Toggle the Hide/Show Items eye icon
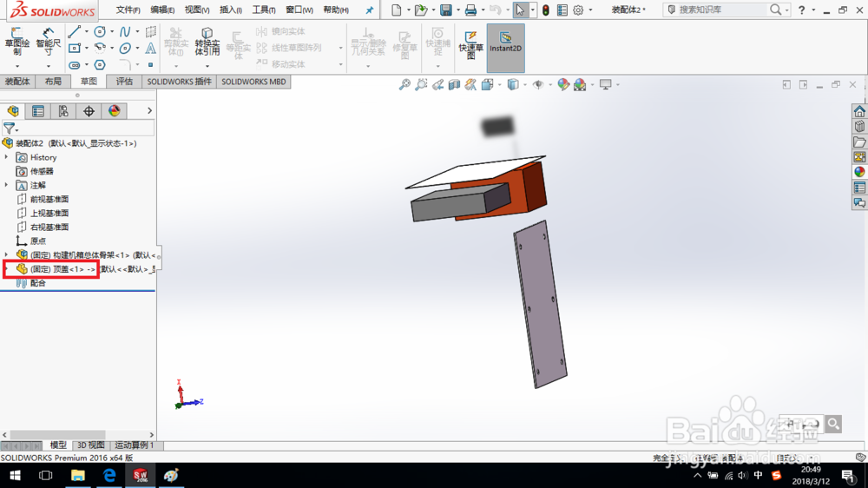 pos(538,84)
